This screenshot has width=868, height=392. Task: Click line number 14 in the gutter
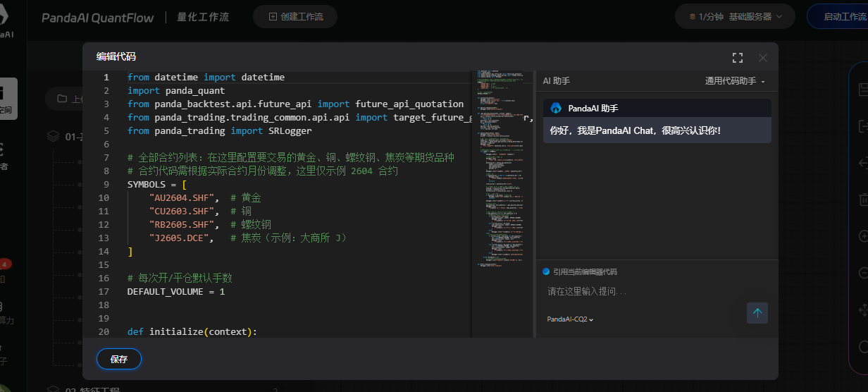(x=104, y=252)
